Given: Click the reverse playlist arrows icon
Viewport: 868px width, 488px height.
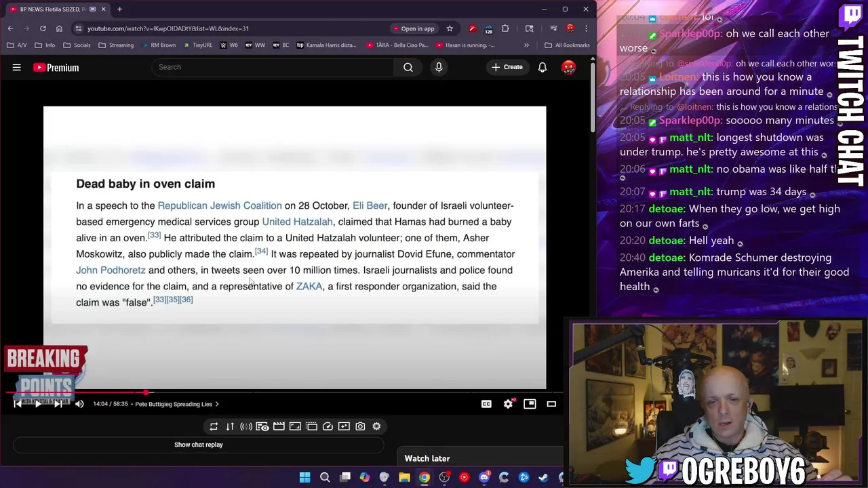Looking at the screenshot, I should click(230, 426).
